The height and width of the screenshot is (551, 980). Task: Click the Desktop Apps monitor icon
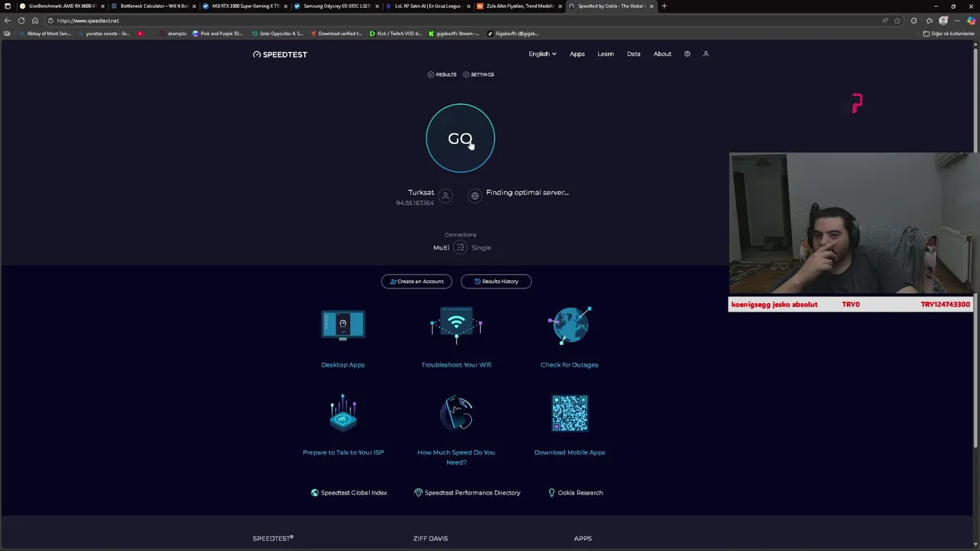click(x=343, y=324)
